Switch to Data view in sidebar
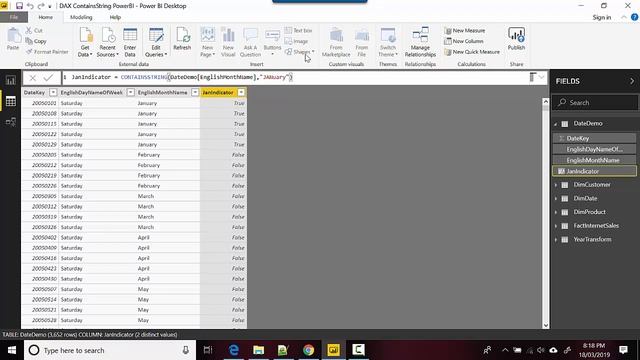Viewport: 640px width, 360px height. pos(11,101)
